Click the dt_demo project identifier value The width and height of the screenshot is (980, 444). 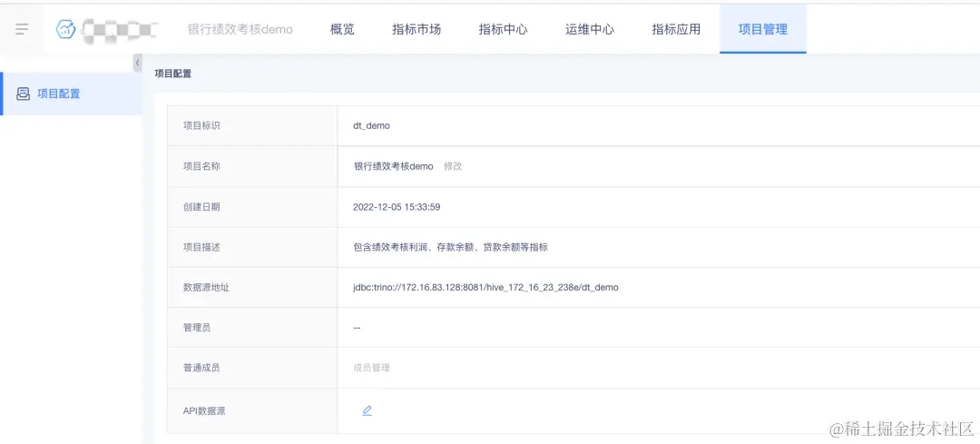coord(371,125)
